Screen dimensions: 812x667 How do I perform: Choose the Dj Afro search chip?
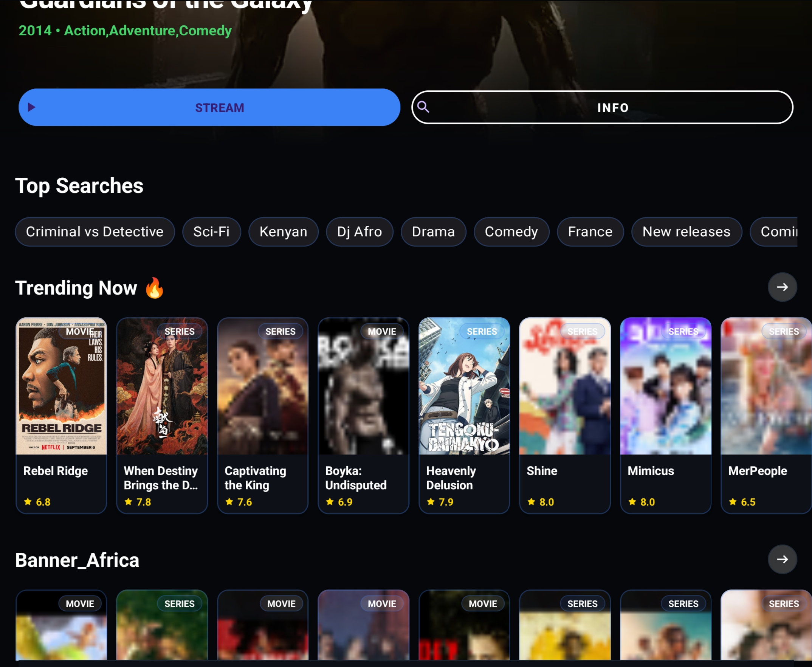point(360,232)
